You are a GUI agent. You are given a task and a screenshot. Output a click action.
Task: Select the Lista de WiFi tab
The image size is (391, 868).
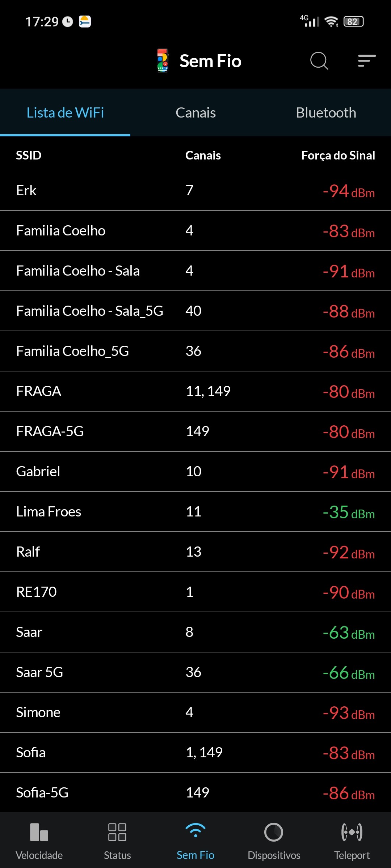click(x=65, y=113)
